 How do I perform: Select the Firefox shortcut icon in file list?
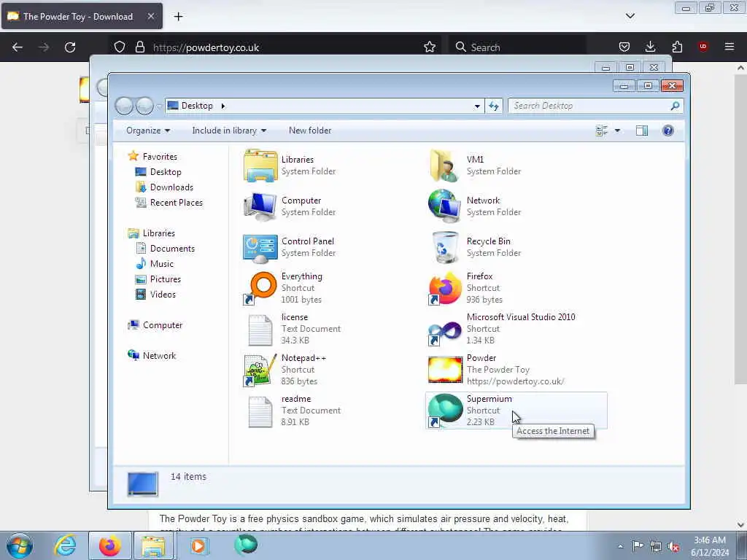pos(445,288)
